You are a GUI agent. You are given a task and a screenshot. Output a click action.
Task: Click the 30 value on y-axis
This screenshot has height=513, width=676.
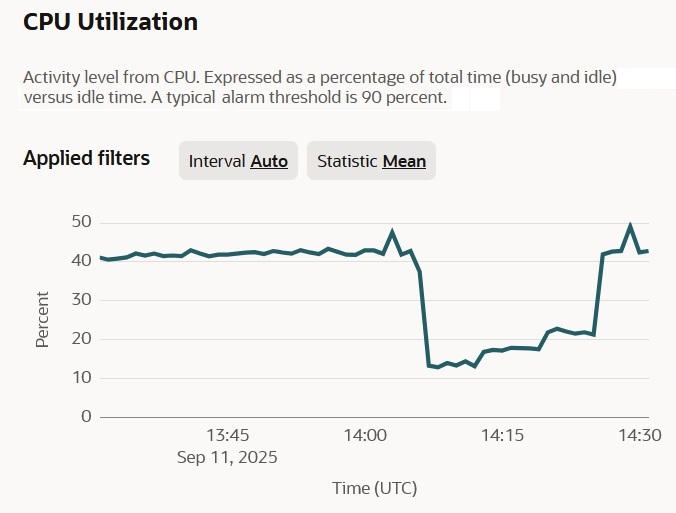coord(81,299)
